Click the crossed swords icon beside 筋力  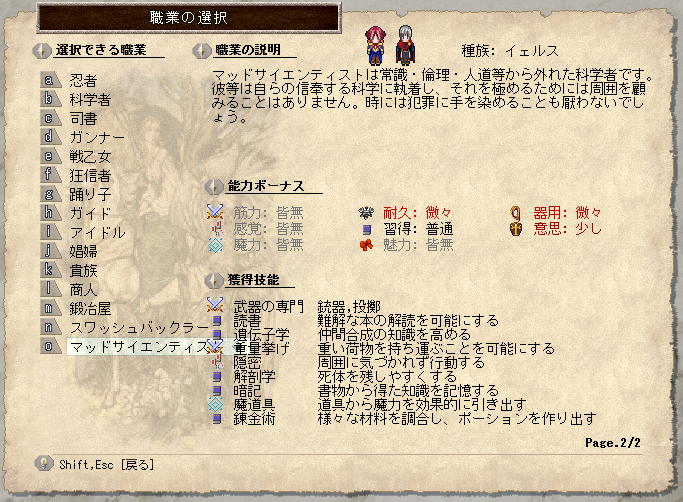(x=215, y=212)
